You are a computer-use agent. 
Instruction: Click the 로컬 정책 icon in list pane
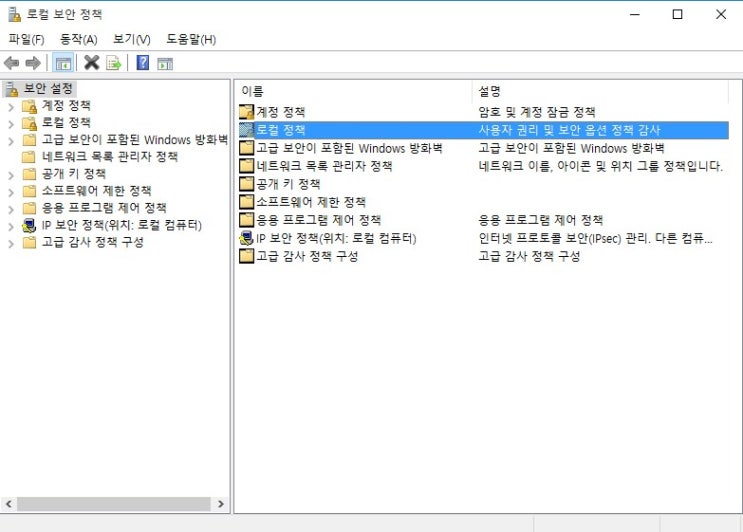pyautogui.click(x=246, y=130)
